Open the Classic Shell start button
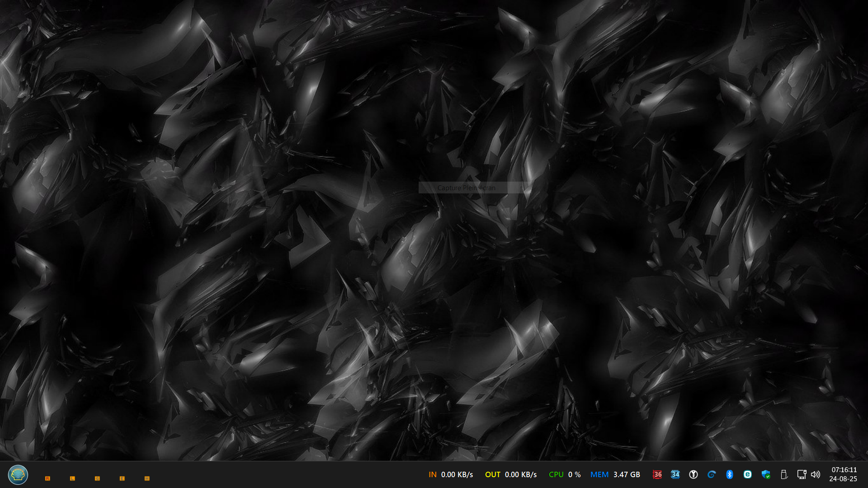 (x=18, y=474)
